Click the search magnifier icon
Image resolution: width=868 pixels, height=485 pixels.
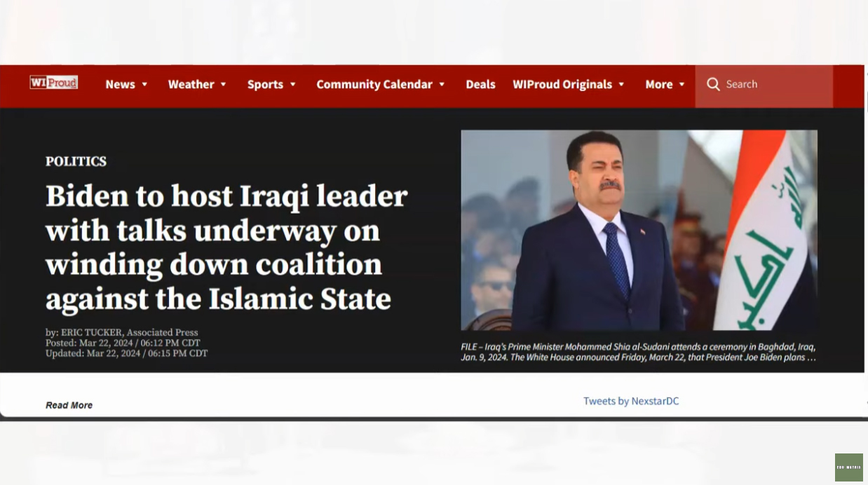click(713, 84)
